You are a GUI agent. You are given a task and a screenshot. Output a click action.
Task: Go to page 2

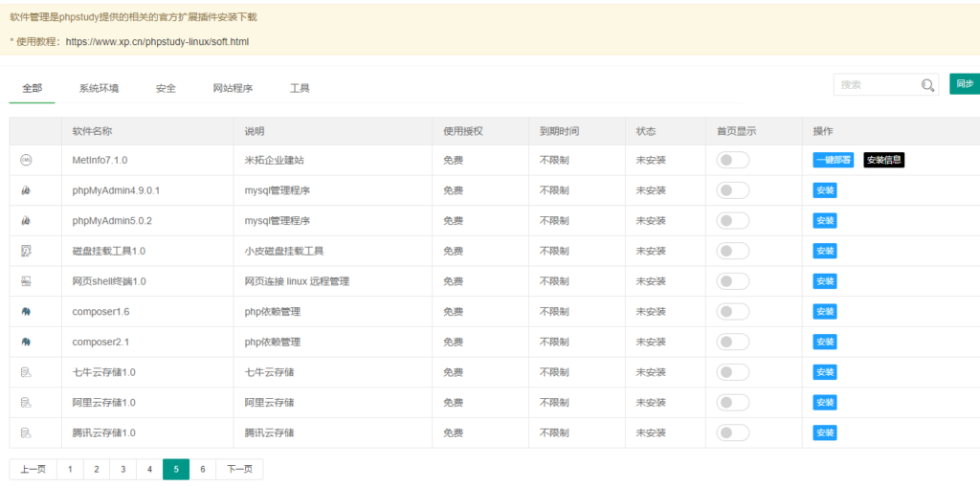click(x=97, y=470)
